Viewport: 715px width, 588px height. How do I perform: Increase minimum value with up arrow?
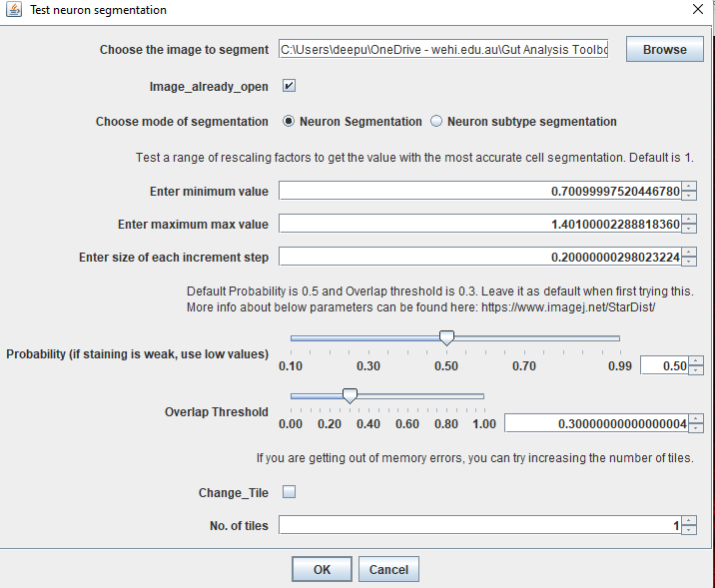[689, 186]
